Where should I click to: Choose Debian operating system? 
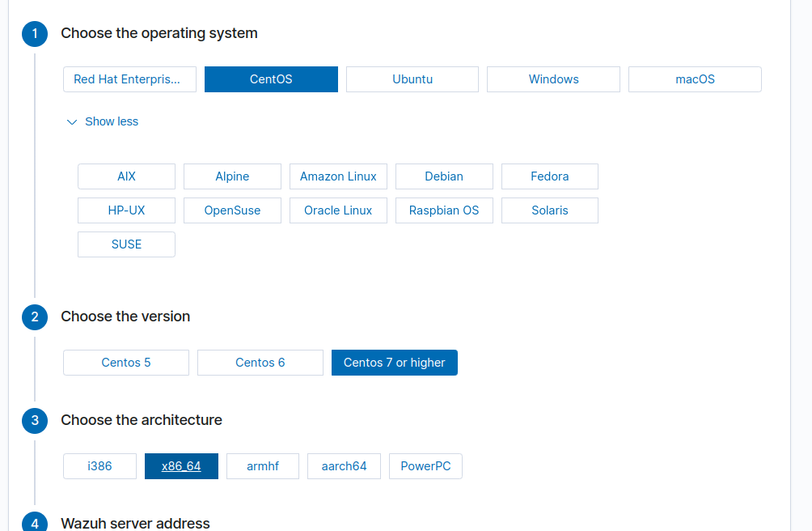[x=444, y=176]
